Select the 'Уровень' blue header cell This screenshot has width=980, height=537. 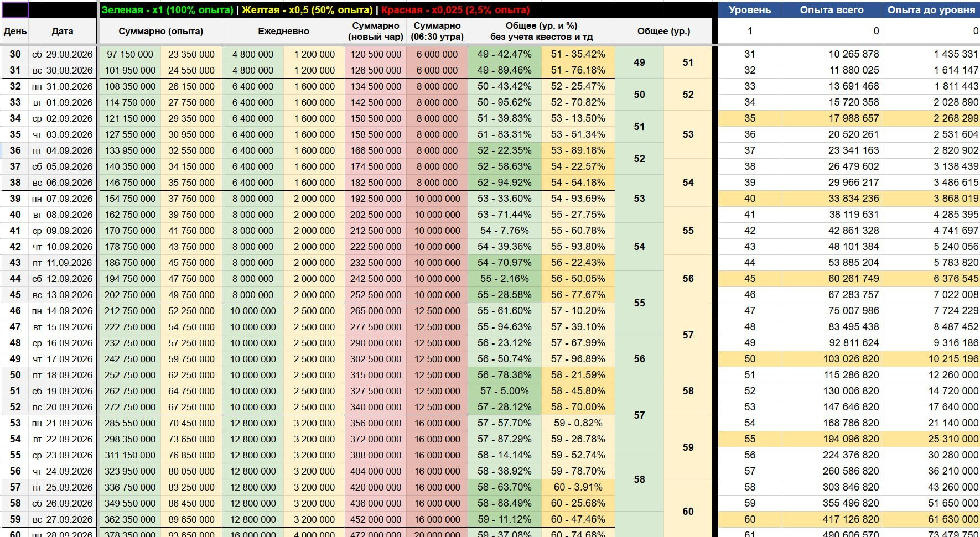[750, 9]
